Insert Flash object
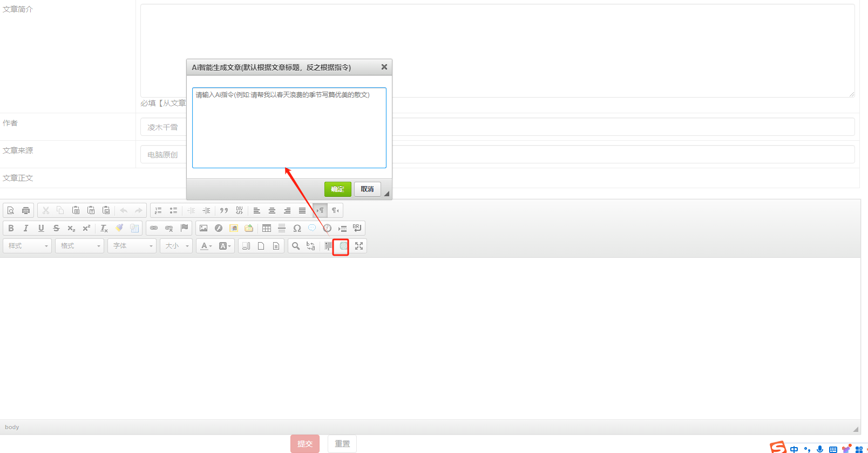868x453 pixels. tap(219, 228)
